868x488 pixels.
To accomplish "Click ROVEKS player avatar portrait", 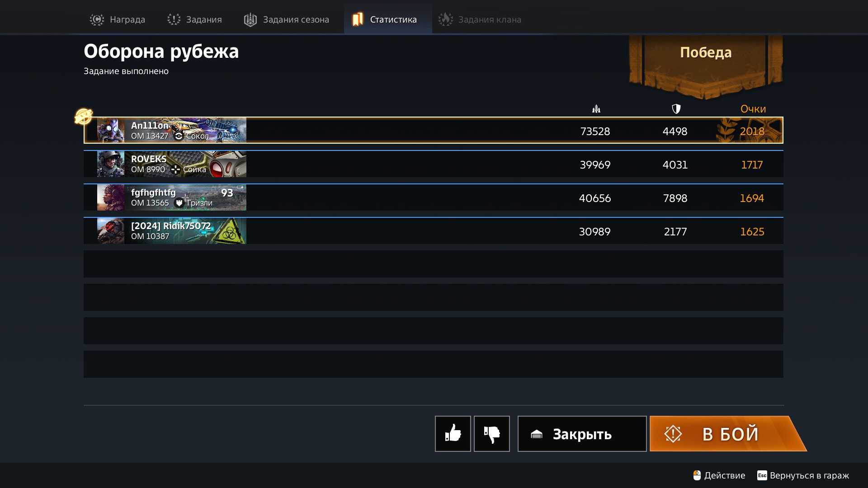I will 111,164.
